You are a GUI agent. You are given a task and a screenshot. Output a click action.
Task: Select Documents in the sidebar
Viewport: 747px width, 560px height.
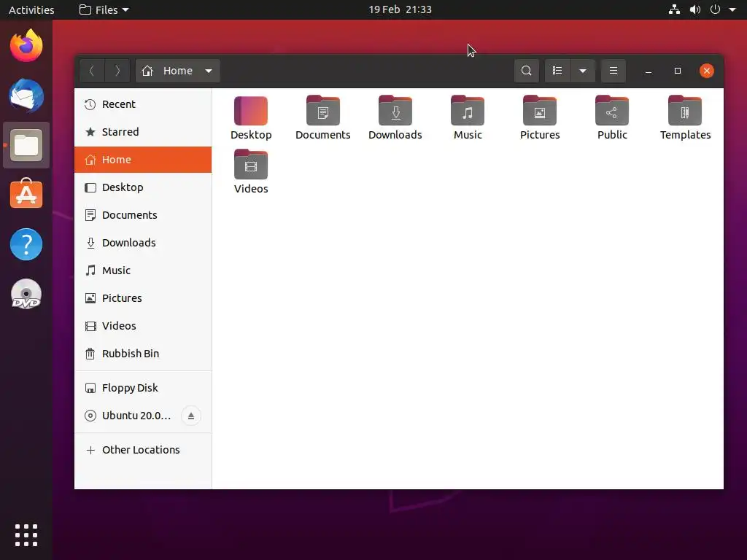(143, 215)
